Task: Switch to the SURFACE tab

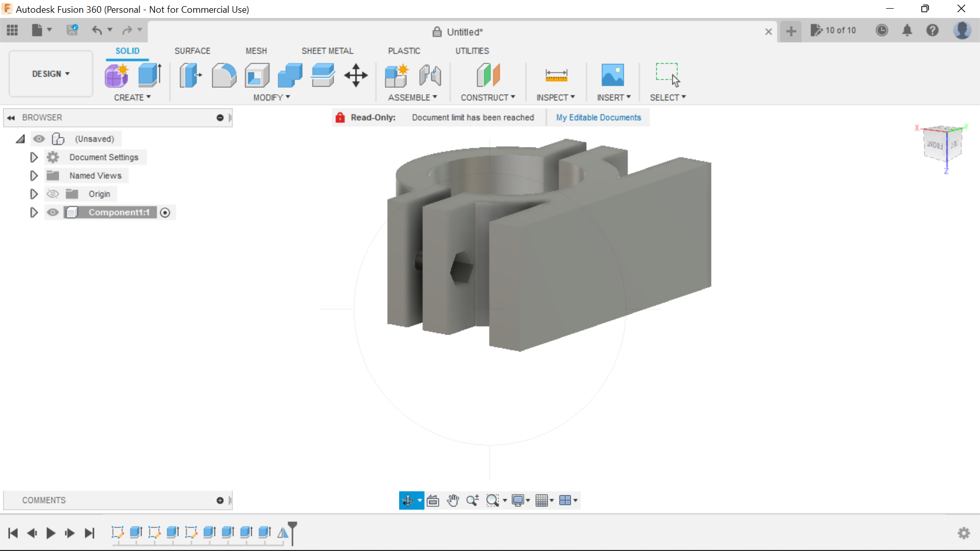Action: (192, 51)
